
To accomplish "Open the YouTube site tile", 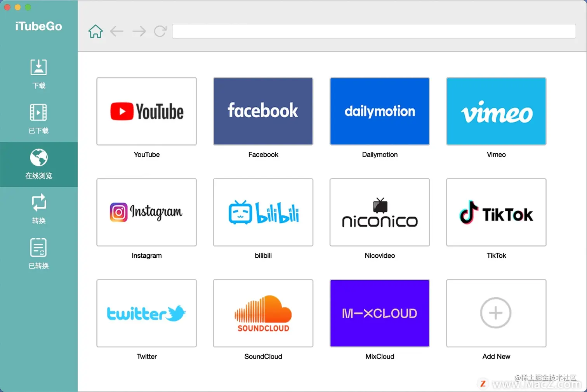I will coord(147,111).
